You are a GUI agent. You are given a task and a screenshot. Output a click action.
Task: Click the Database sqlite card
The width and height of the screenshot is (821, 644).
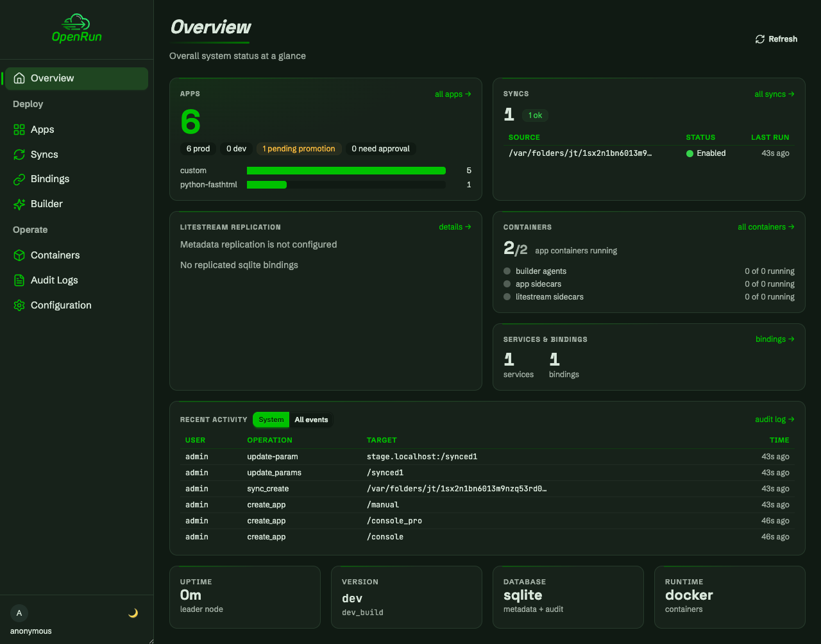568,597
